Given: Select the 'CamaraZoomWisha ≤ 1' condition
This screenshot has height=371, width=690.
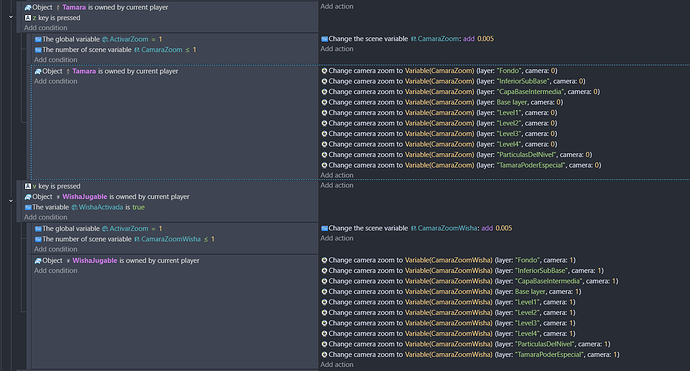Looking at the screenshot, I should coord(125,239).
